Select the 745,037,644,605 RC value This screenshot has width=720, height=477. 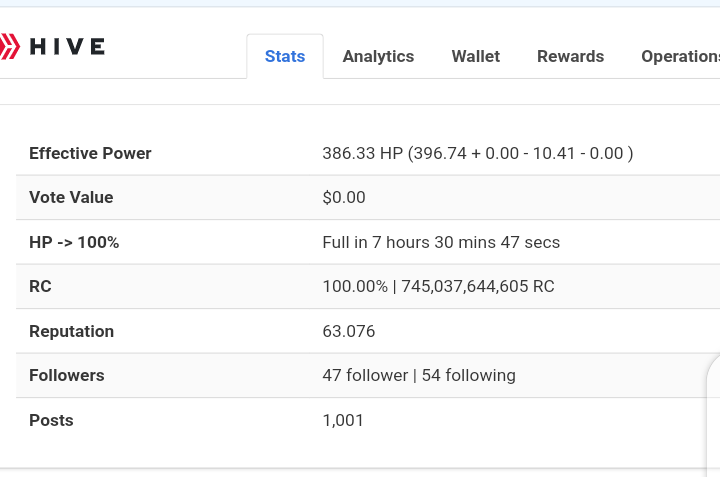478,286
